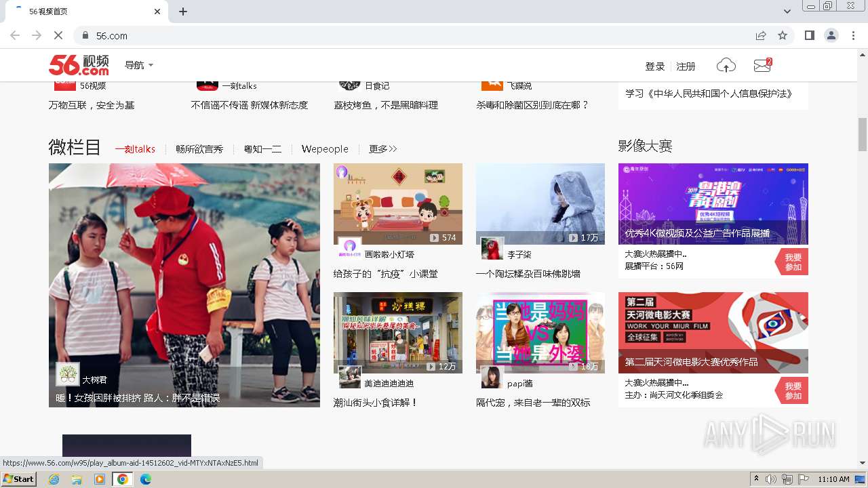Image resolution: width=868 pixels, height=488 pixels.
Task: Click 我要参加 for the 56网 contest
Action: coord(792,262)
